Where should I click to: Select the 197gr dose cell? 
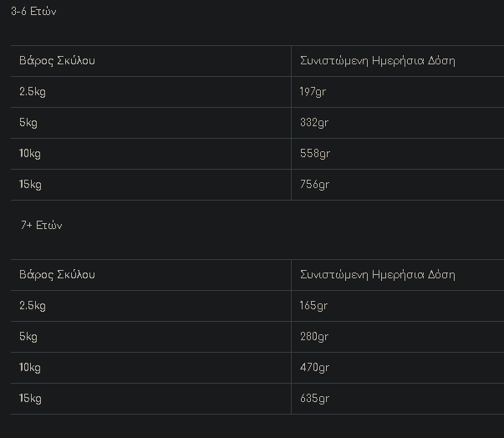(x=313, y=92)
